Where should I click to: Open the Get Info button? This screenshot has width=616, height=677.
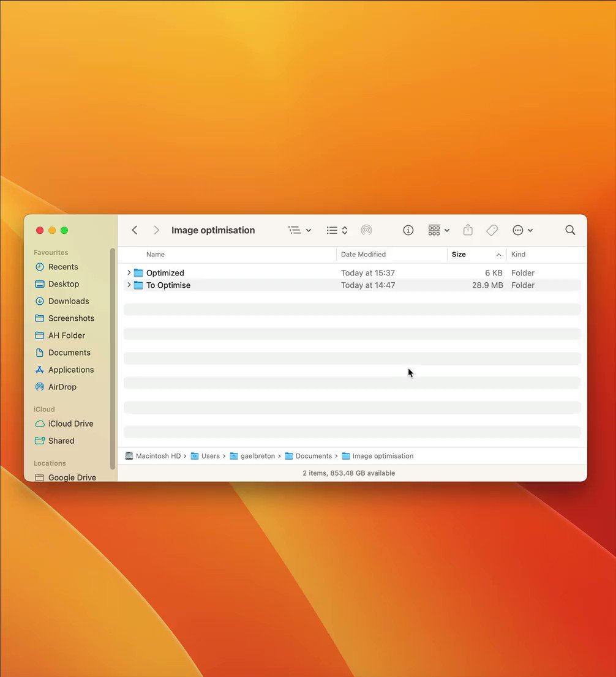[x=408, y=230]
